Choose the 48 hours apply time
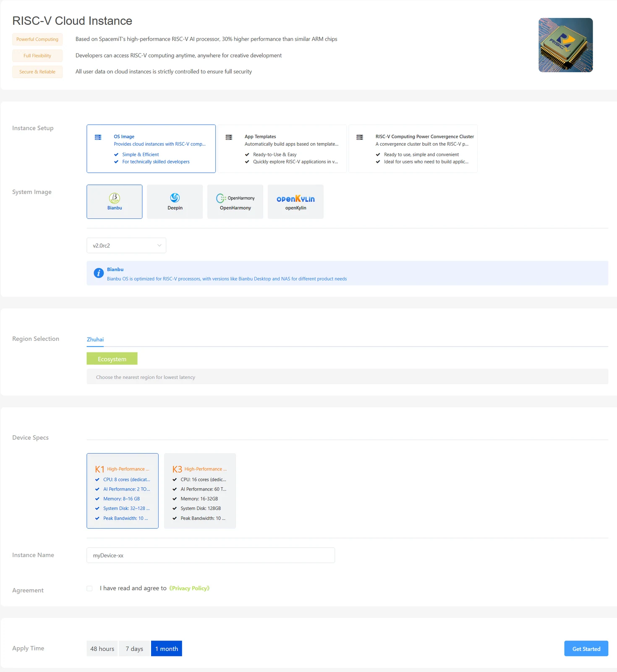617x672 pixels. pyautogui.click(x=102, y=648)
